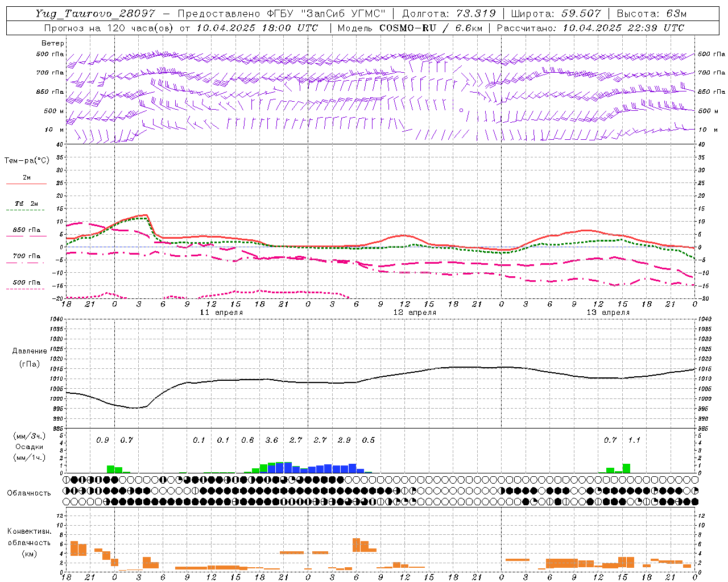Click the 850 гПа wind level label on left axis
Screen dimensions: 728x582
[x=50, y=92]
